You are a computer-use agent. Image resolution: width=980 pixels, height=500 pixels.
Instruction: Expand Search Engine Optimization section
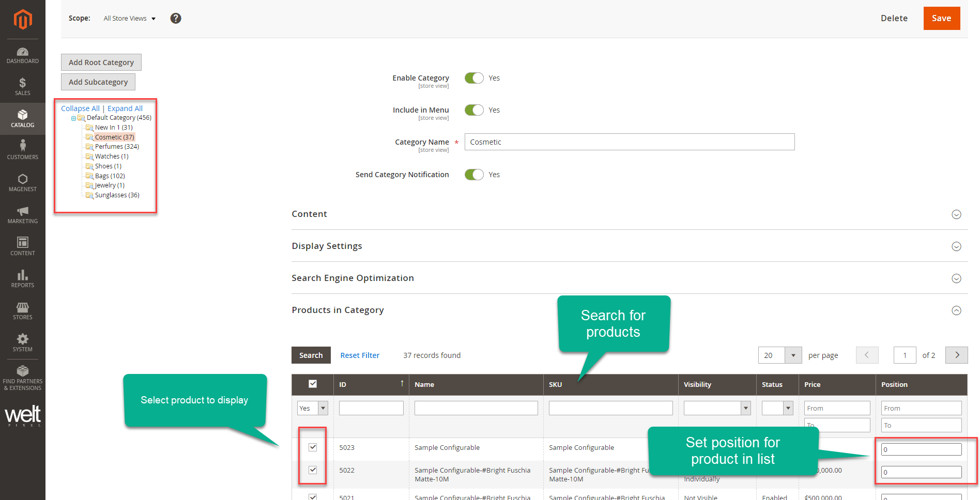956,278
